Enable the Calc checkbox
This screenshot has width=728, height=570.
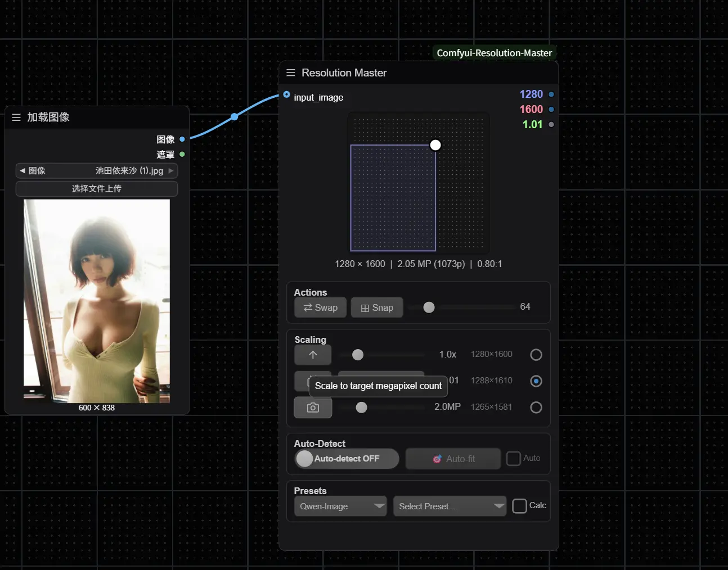519,506
